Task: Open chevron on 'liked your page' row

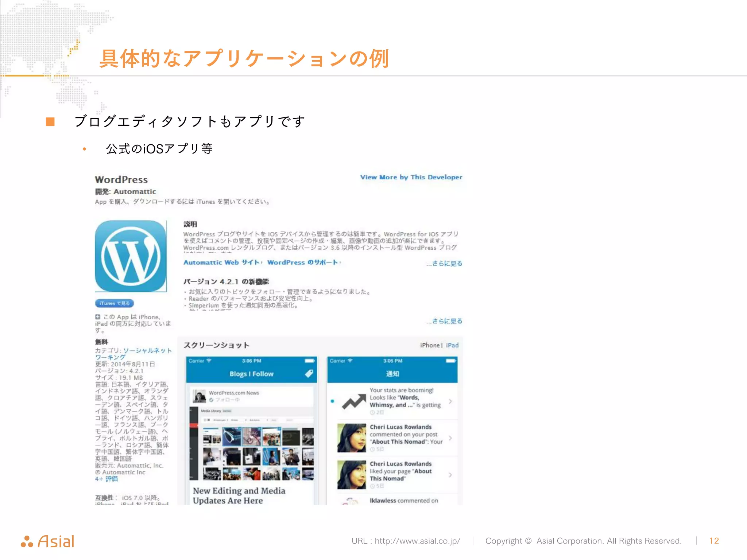Action: click(x=450, y=475)
